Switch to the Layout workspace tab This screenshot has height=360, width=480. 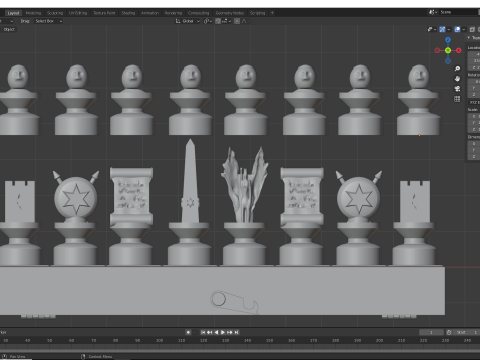pyautogui.click(x=13, y=13)
